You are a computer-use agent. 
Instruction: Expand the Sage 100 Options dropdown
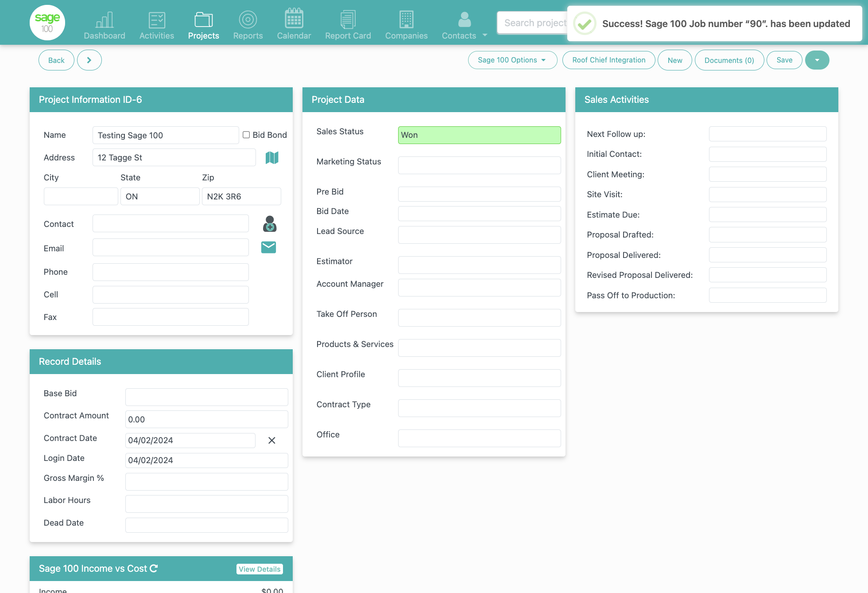coord(512,60)
